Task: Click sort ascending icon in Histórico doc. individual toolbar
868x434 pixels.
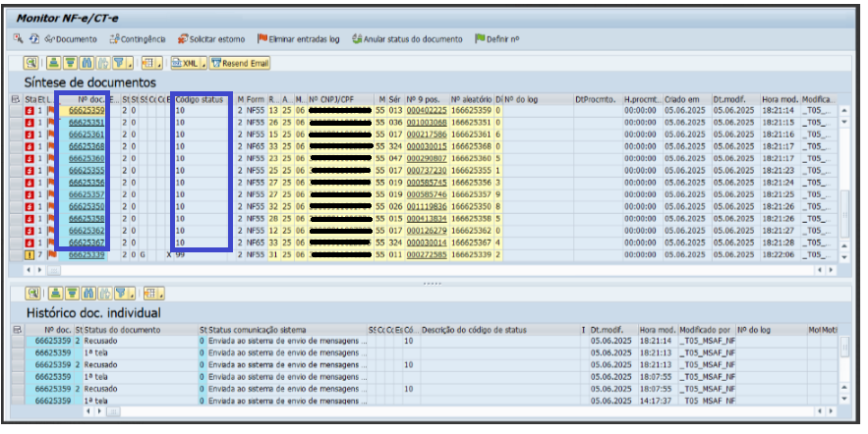Action: 55,293
